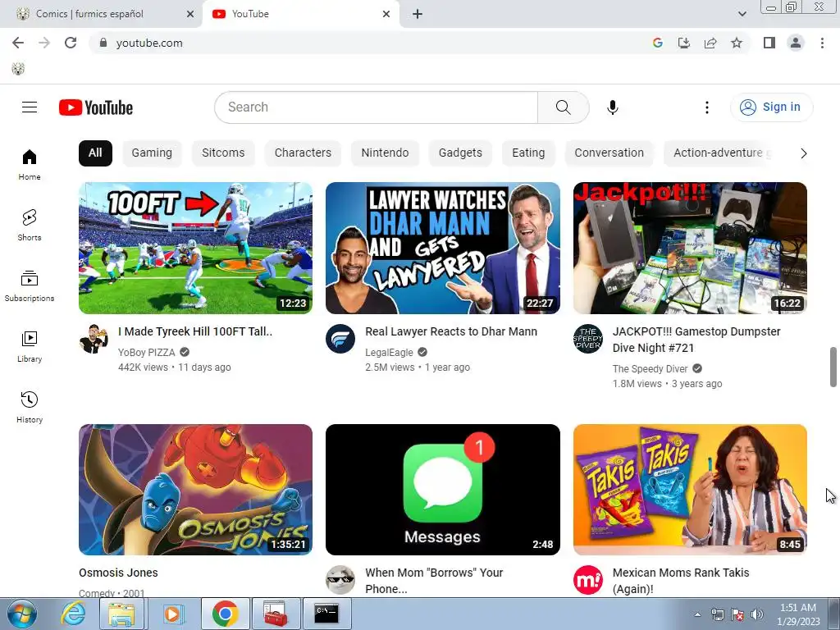Play the Takis video thumbnail
This screenshot has height=630, width=840.
pos(690,490)
